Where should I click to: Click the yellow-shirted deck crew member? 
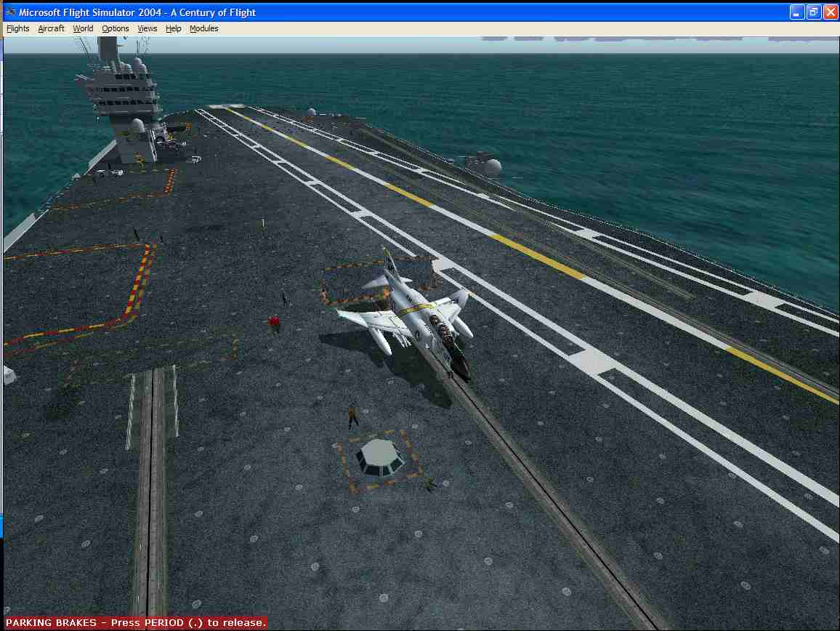(352, 416)
